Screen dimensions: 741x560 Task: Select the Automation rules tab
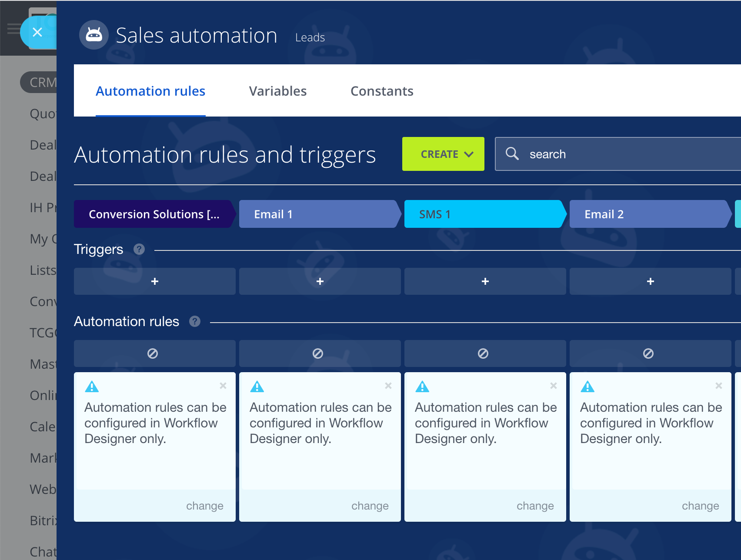point(150,91)
